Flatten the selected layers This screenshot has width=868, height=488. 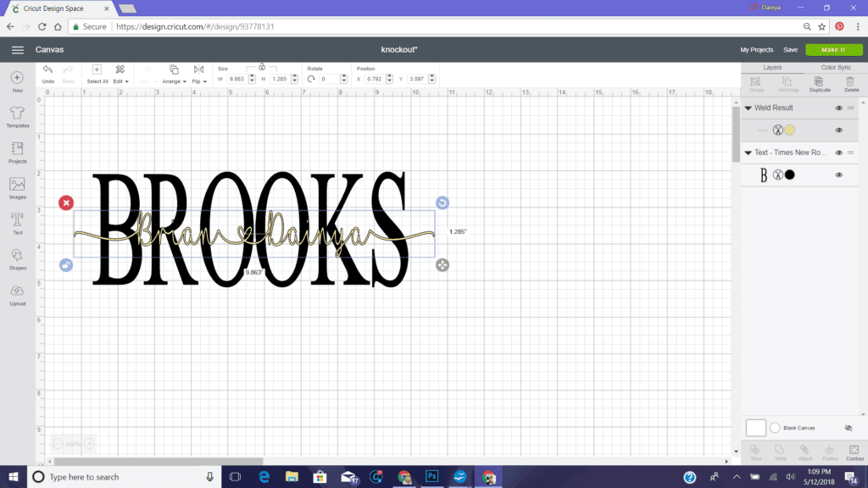tap(830, 452)
